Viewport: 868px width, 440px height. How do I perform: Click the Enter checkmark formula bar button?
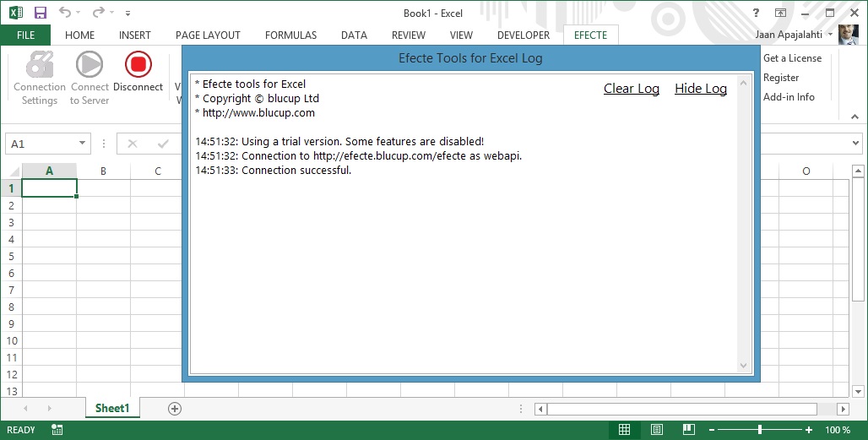(163, 144)
